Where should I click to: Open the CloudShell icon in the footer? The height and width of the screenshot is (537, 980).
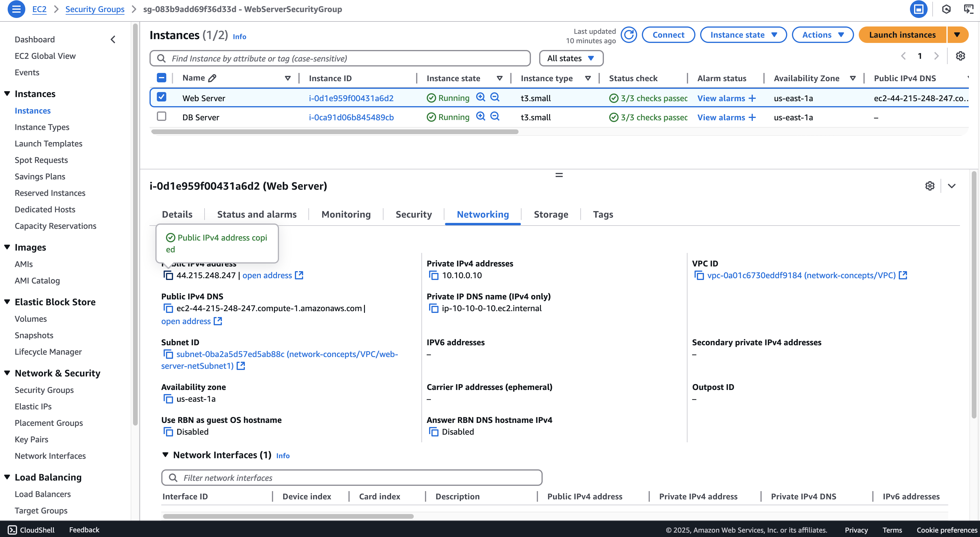pyautogui.click(x=12, y=530)
